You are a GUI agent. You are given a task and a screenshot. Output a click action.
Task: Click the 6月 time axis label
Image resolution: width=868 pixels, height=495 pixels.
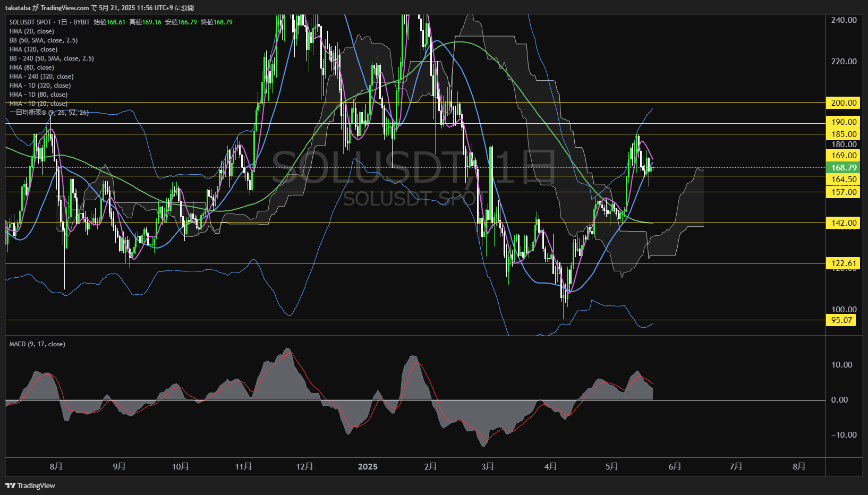(x=675, y=466)
